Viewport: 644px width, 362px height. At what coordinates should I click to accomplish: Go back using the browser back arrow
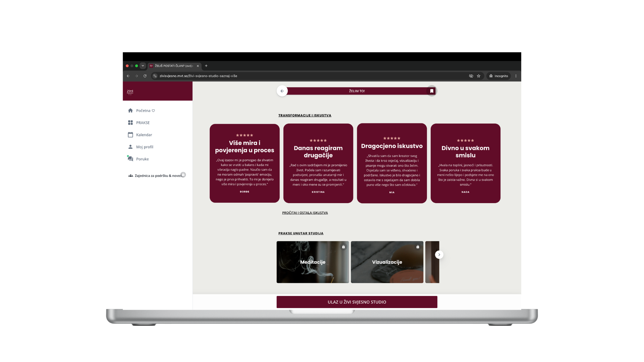128,76
